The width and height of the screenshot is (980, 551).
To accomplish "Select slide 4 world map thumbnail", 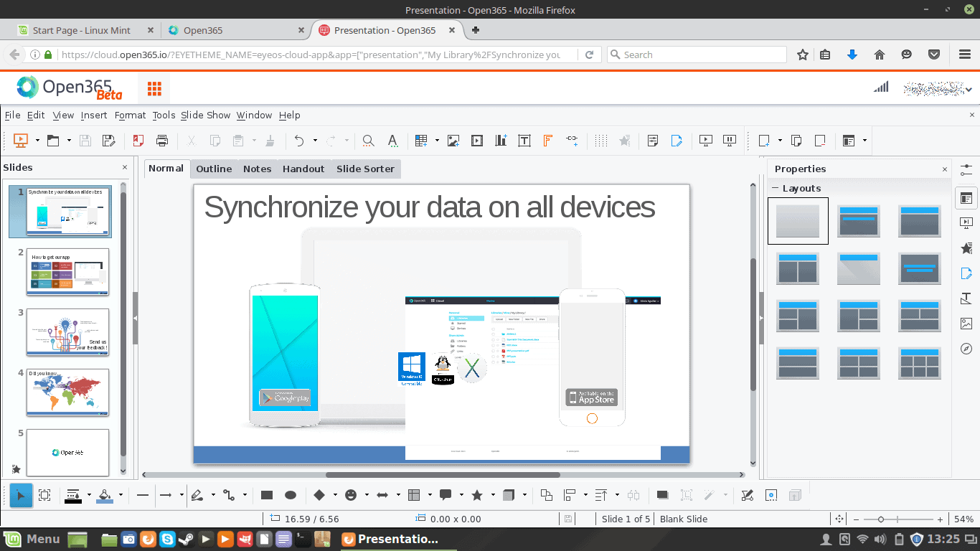I will [x=67, y=392].
